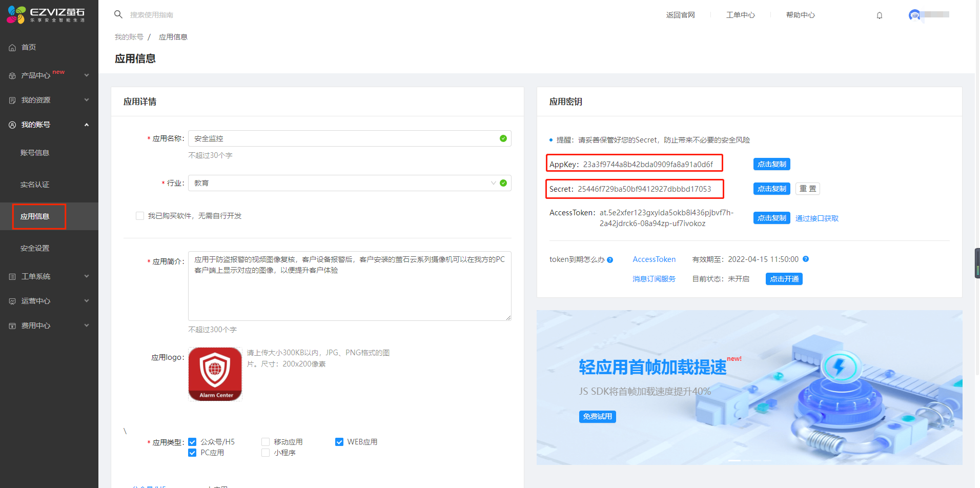980x488 pixels.
Task: Open 安全设置 submenu item
Action: click(x=35, y=248)
